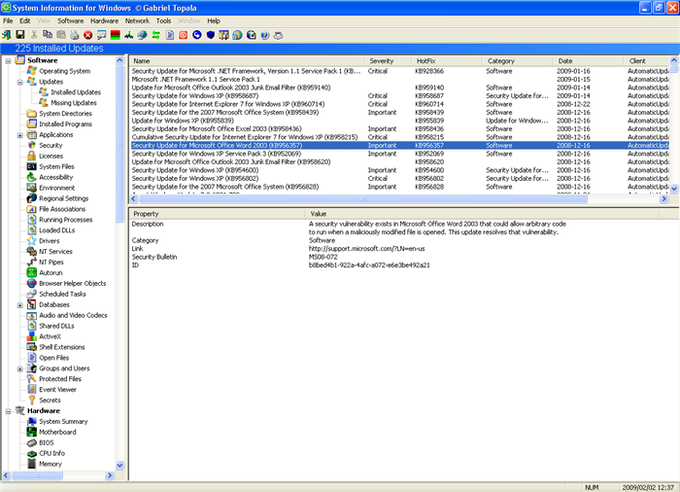
Task: Open the Software menu
Action: pyautogui.click(x=70, y=21)
